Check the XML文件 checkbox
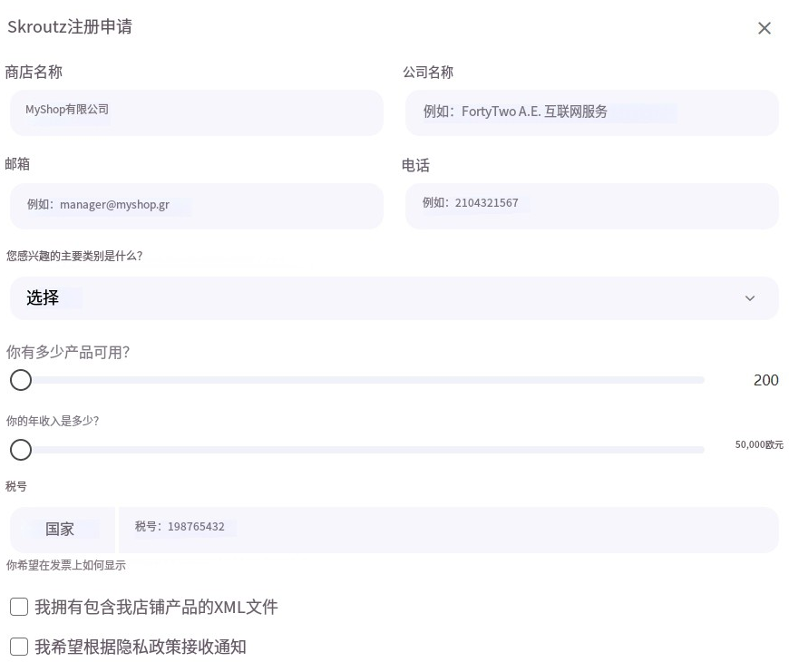789x672 pixels. click(x=19, y=607)
